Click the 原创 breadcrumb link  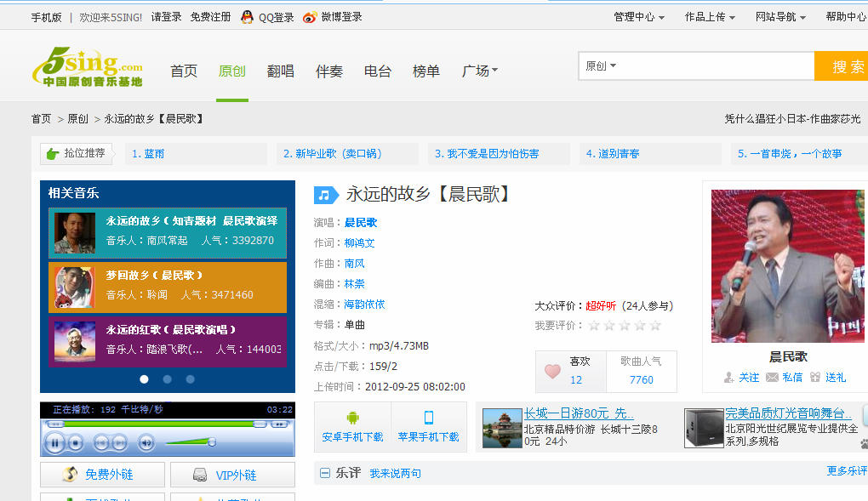point(77,119)
